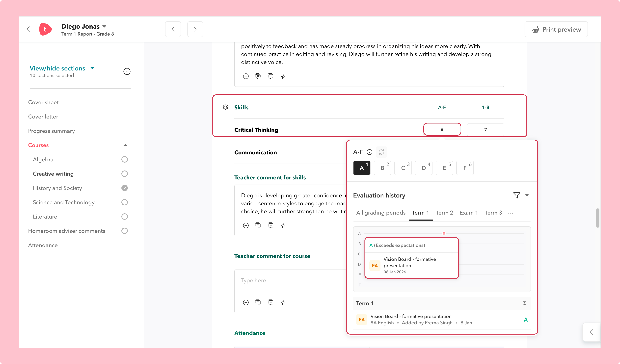Select grade E in the A-F picker
The width and height of the screenshot is (620, 364).
pyautogui.click(x=444, y=168)
